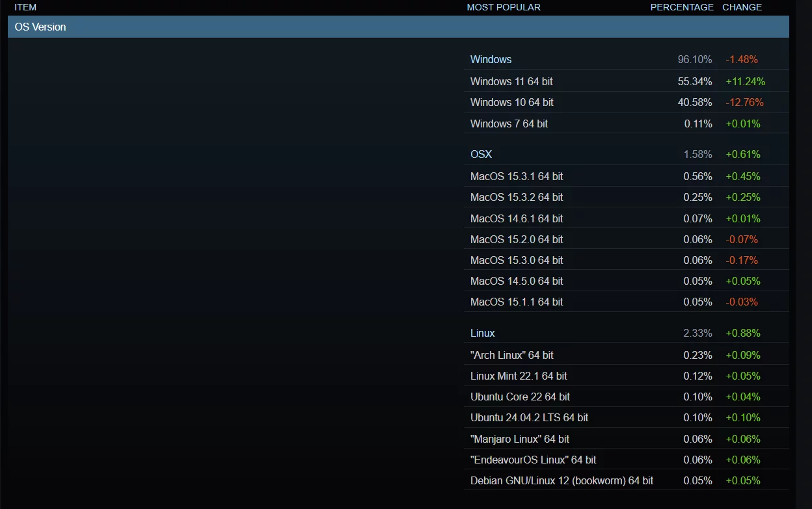Click the +0.09% Arch Linux change

[x=743, y=355]
